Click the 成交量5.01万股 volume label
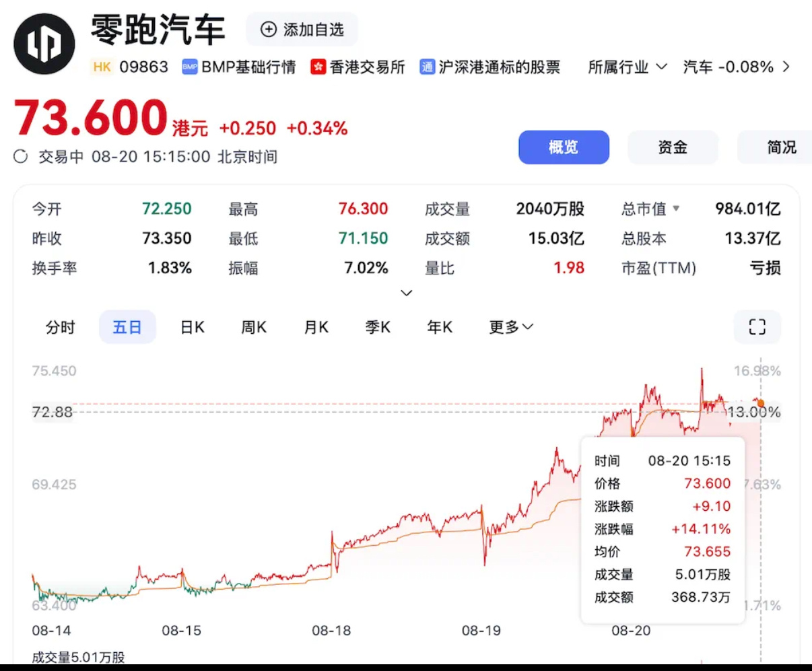The height and width of the screenshot is (671, 812). (79, 658)
